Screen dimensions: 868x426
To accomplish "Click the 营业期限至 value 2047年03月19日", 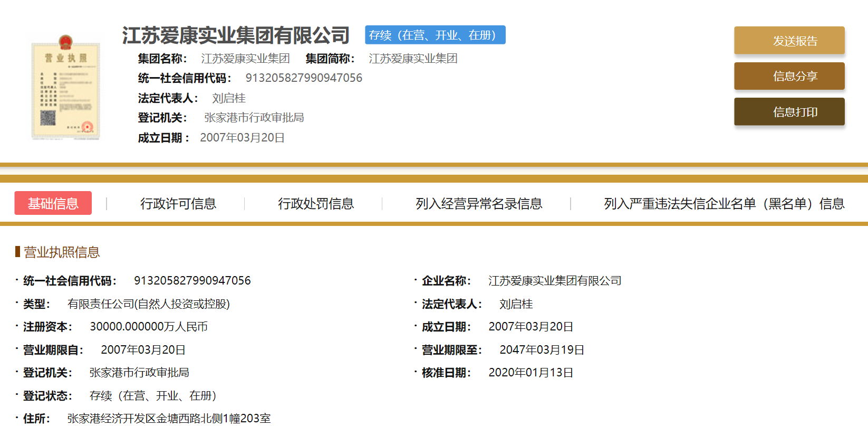I will 542,349.
